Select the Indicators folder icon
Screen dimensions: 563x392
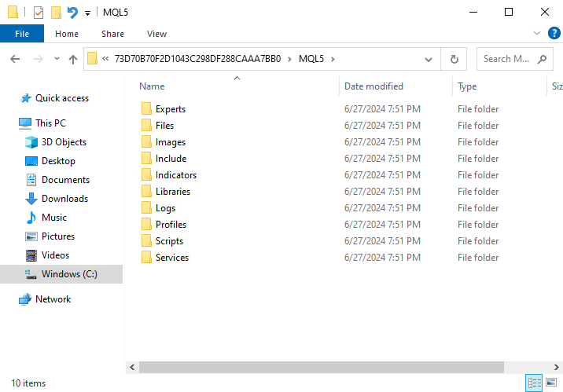146,174
